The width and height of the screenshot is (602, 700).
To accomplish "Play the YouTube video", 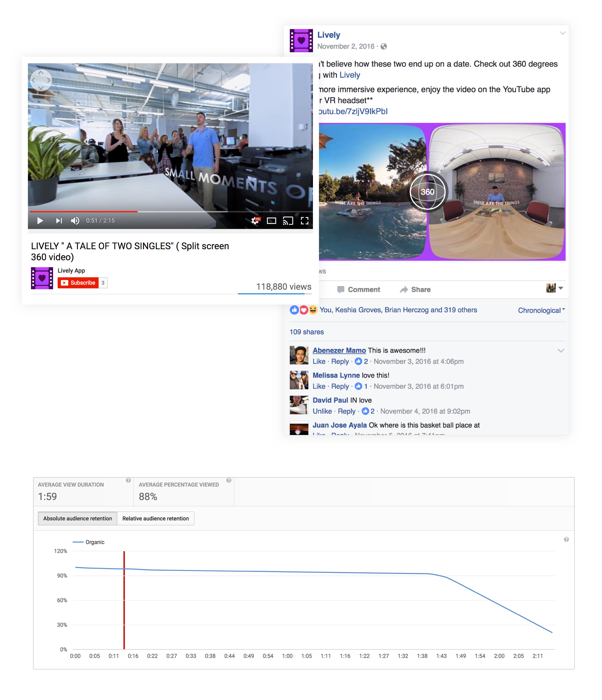I will 40,221.
